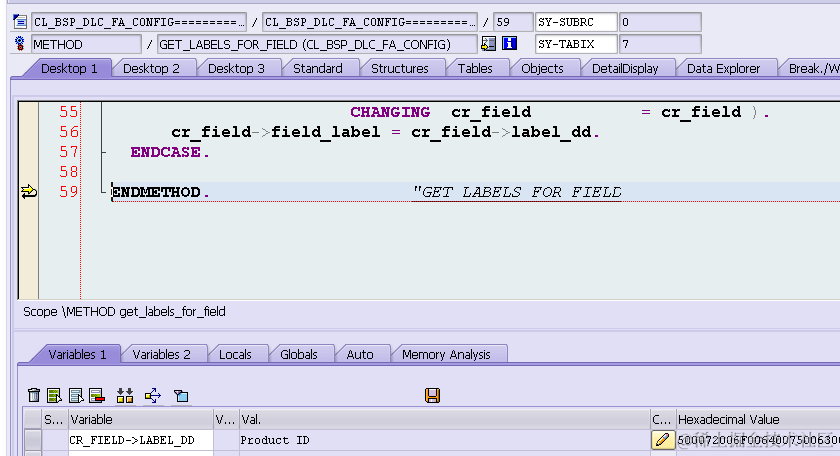This screenshot has width=840, height=456.
Task: Click cr_field->field_label on line 56
Action: click(275, 132)
